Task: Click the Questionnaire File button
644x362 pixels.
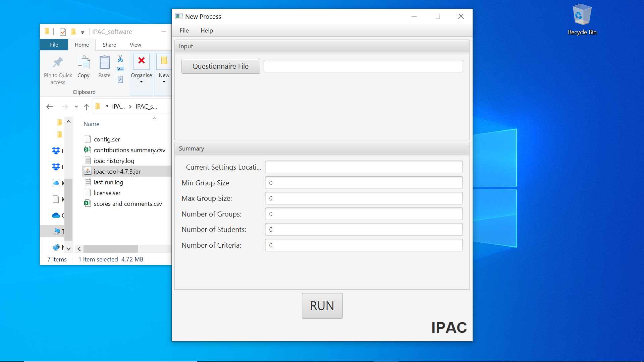Action: pos(220,66)
